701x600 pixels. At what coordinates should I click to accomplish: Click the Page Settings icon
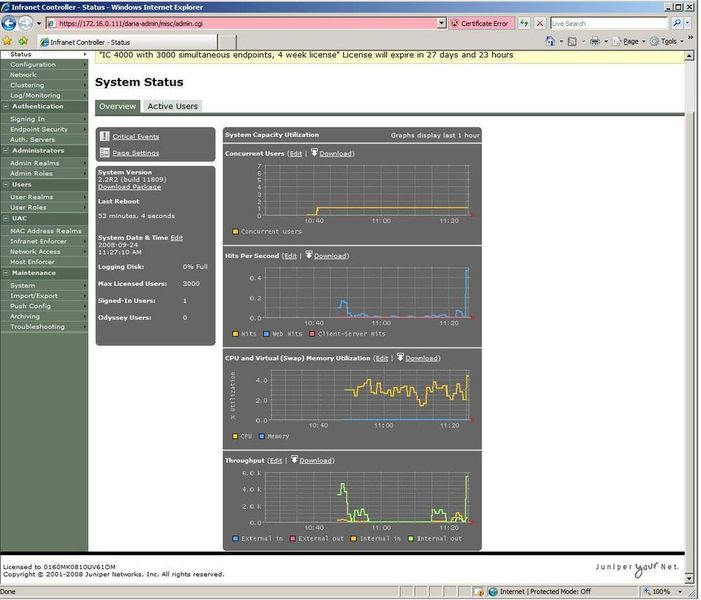click(x=105, y=153)
